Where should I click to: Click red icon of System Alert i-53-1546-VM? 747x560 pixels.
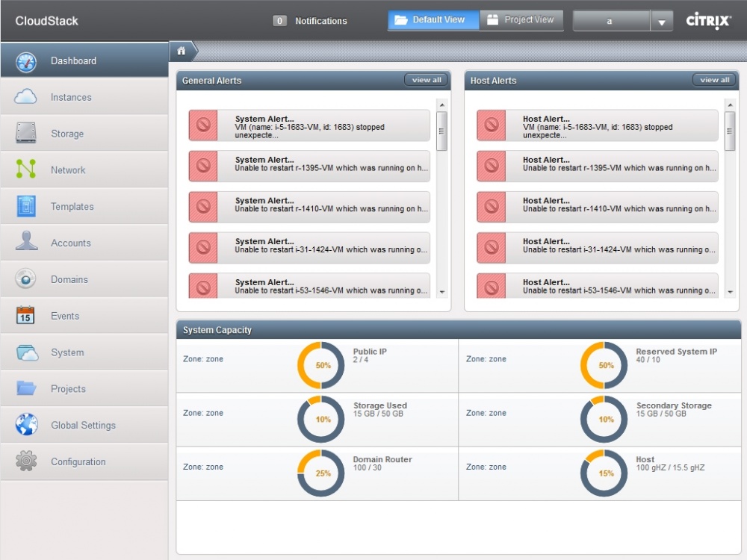point(203,286)
